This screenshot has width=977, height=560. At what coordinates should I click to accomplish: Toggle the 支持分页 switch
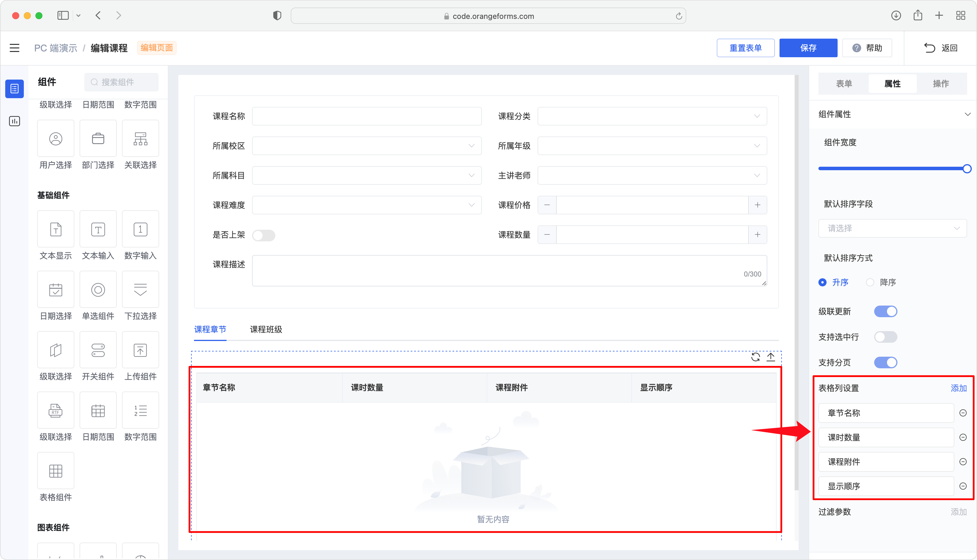(886, 362)
